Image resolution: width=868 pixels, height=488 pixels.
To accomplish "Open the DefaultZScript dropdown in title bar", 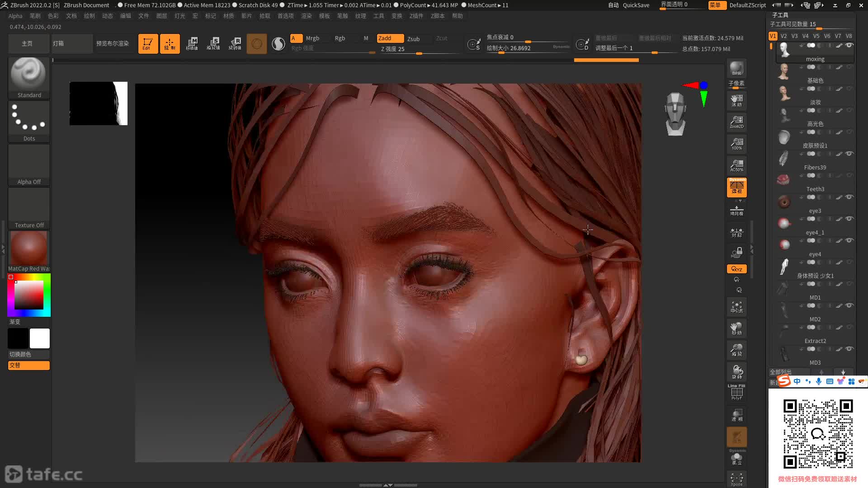I will point(747,5).
